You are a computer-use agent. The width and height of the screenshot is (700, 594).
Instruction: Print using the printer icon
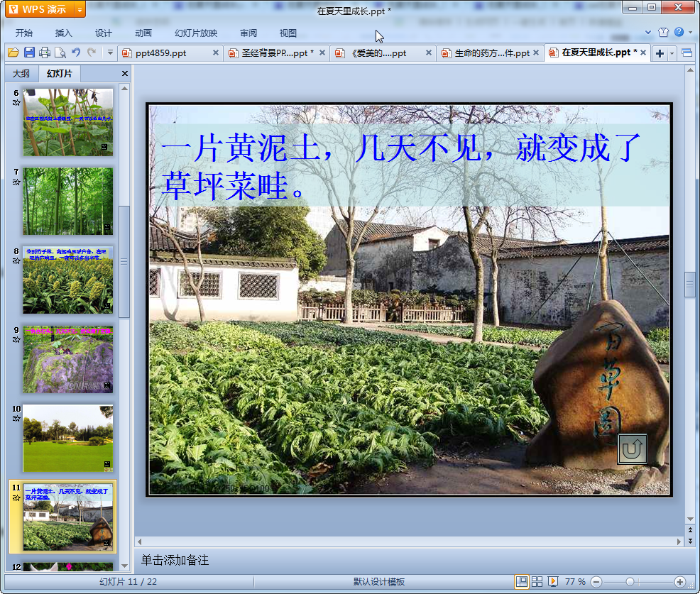tap(45, 53)
